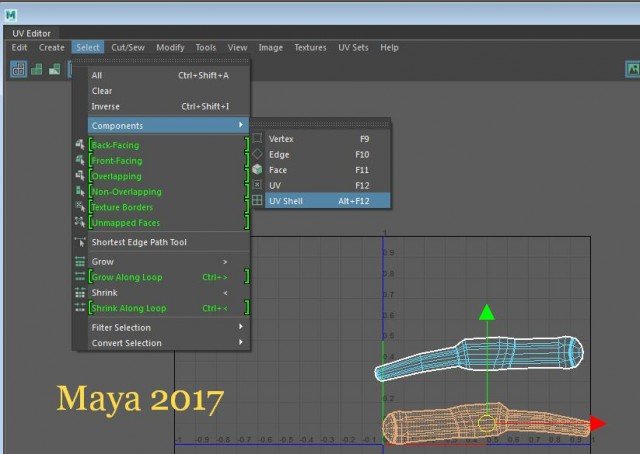Select UV Shell component mode
The image size is (640, 454).
click(328, 201)
